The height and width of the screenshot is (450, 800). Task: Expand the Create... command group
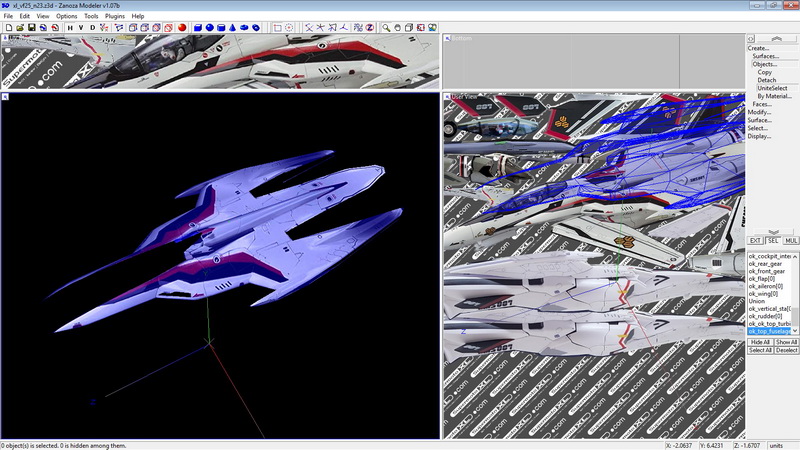pos(758,48)
